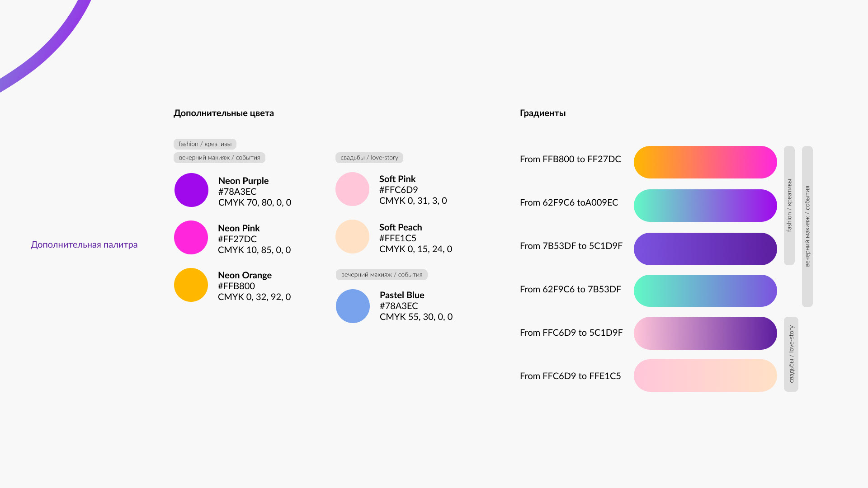The width and height of the screenshot is (868, 488).
Task: Click the 'свадьбы / love-story' horizontal tag
Action: point(369,158)
